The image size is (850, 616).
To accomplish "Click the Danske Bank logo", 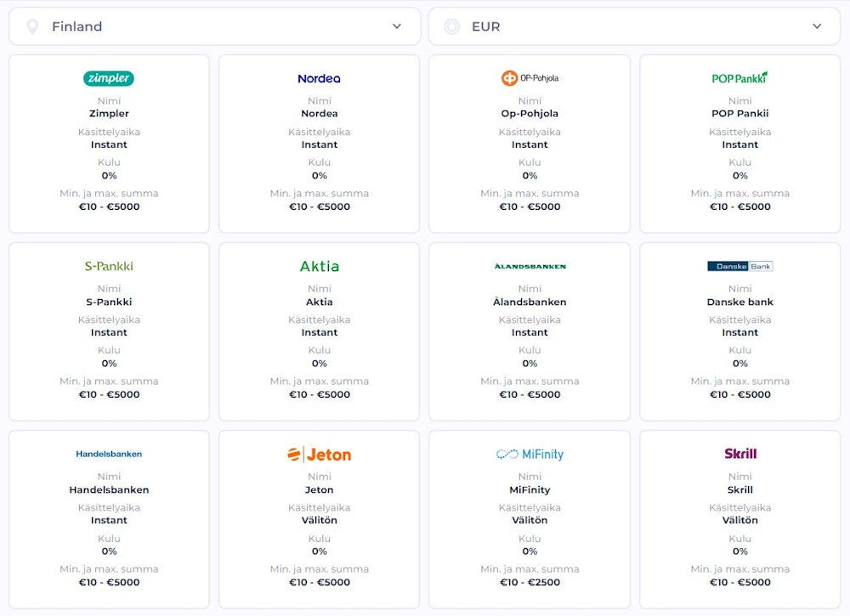I will (739, 266).
